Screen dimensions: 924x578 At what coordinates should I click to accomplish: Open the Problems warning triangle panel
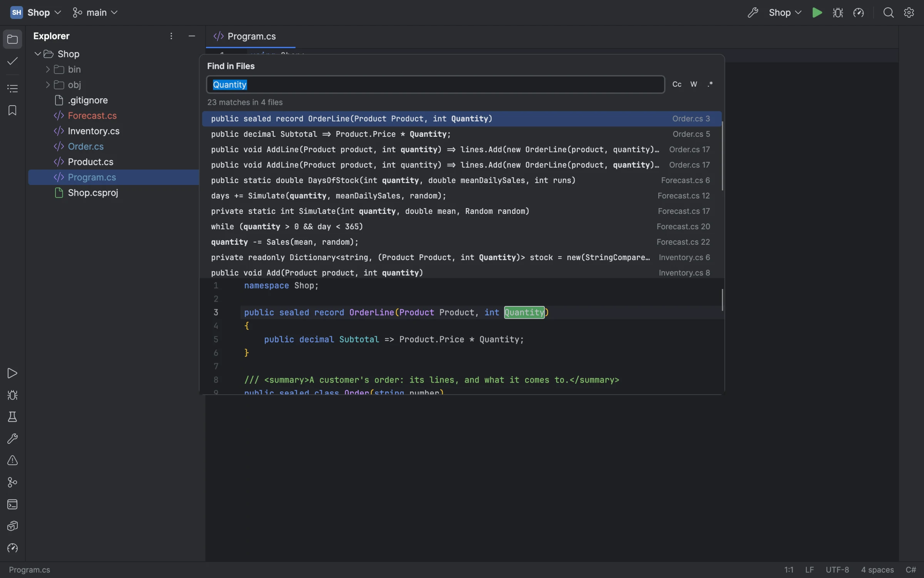point(12,460)
